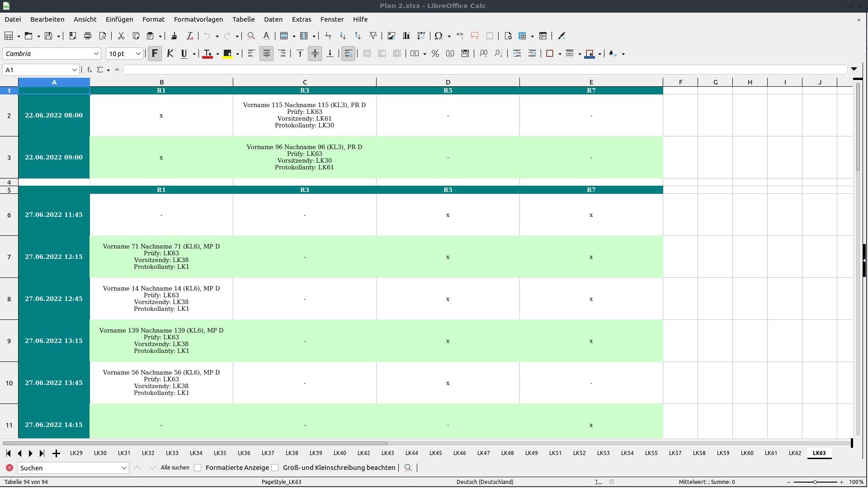Viewport: 868px width, 488px height.
Task: Format selected cells as percent
Action: coord(435,53)
